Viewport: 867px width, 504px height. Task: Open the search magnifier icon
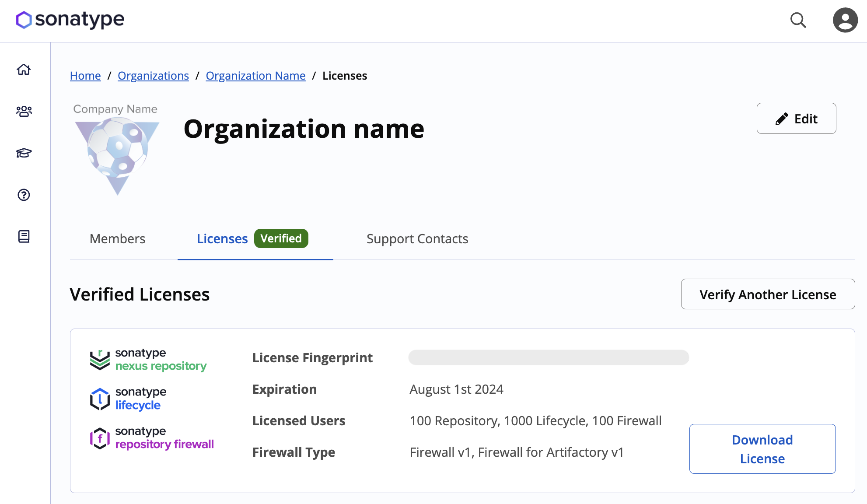pos(798,20)
